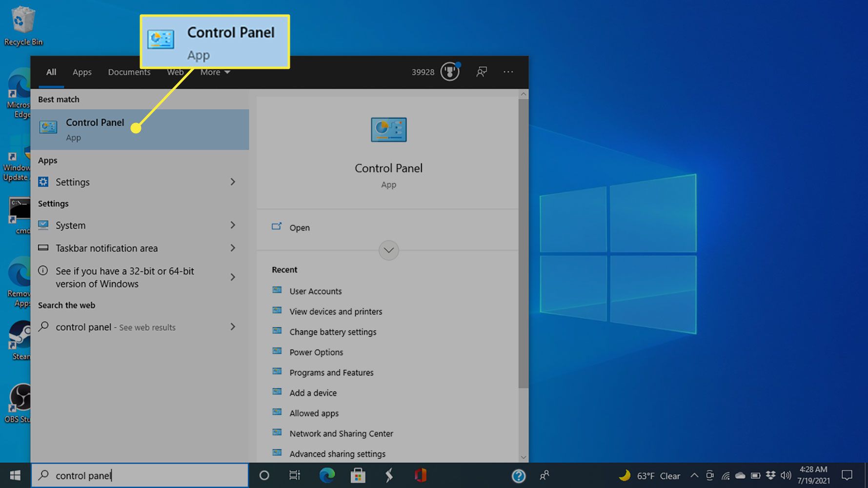Click the 39928 rewards points number
Viewport: 868px width, 488px height.
pyautogui.click(x=423, y=72)
